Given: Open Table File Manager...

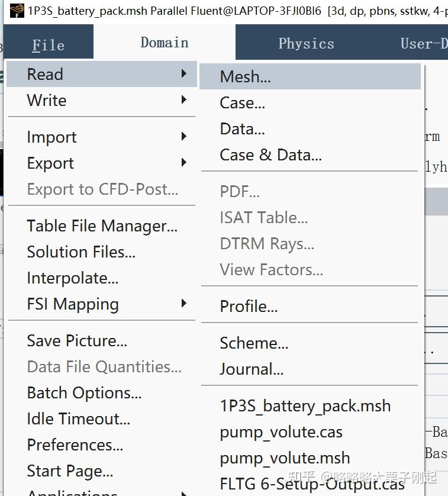Looking at the screenshot, I should pyautogui.click(x=102, y=226).
